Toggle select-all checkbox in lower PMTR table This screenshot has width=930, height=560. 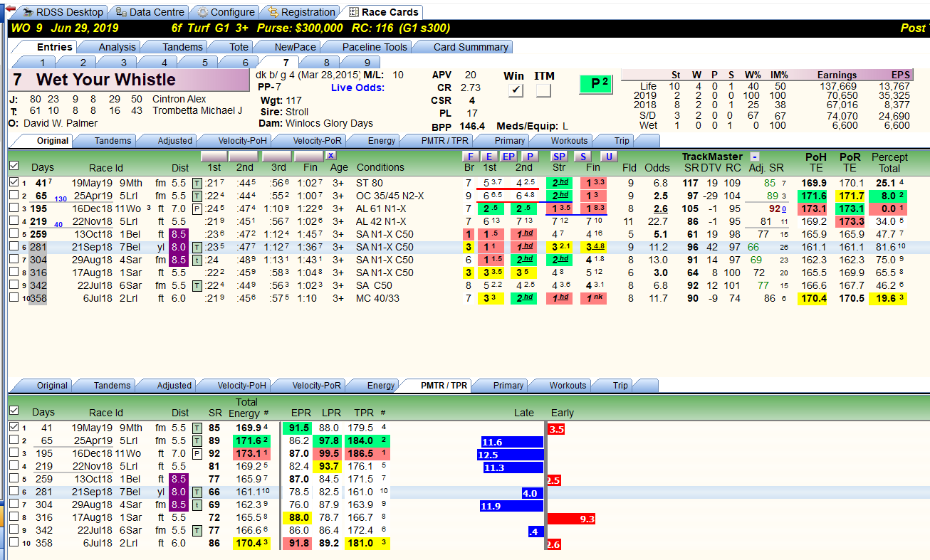coord(14,411)
